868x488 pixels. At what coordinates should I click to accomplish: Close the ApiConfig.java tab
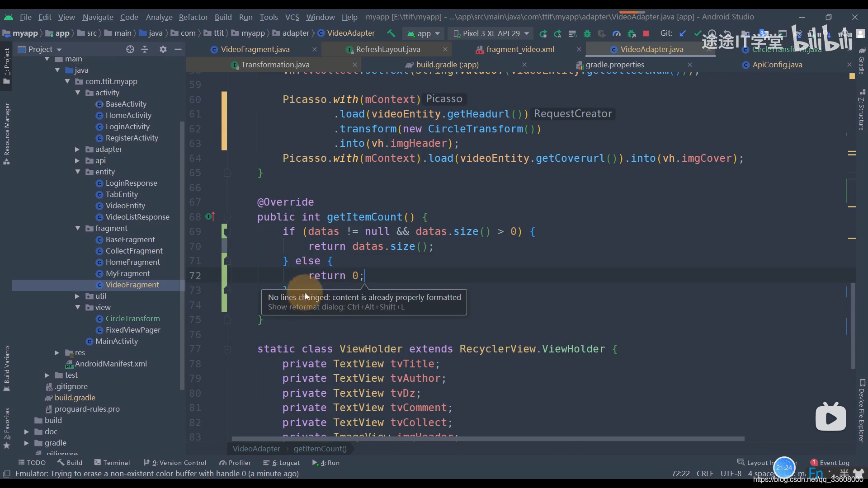849,65
